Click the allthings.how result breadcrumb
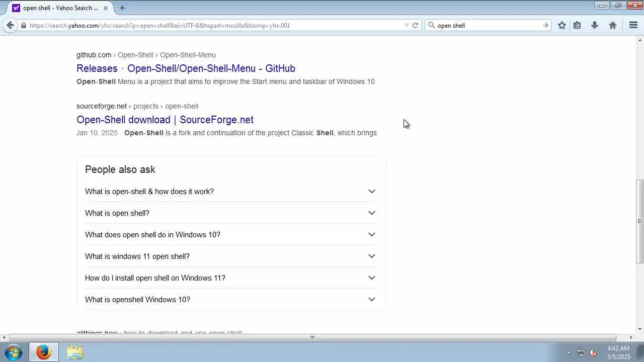 coord(159,333)
